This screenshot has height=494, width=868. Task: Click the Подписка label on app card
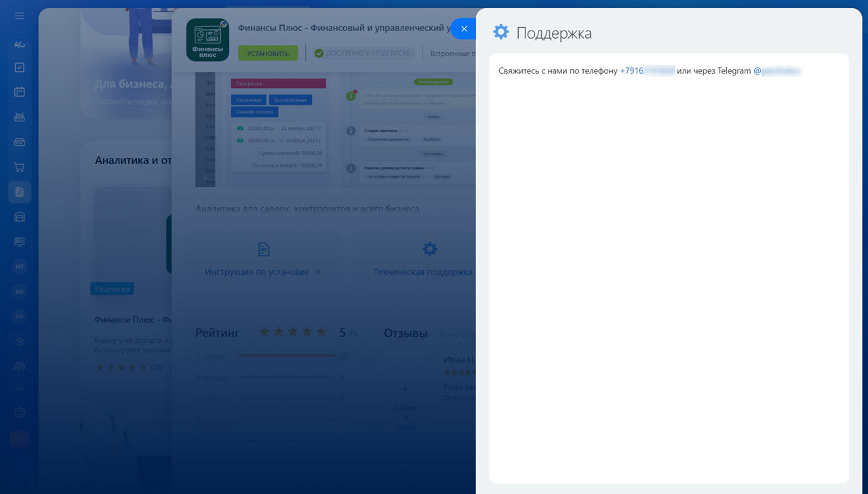(112, 289)
